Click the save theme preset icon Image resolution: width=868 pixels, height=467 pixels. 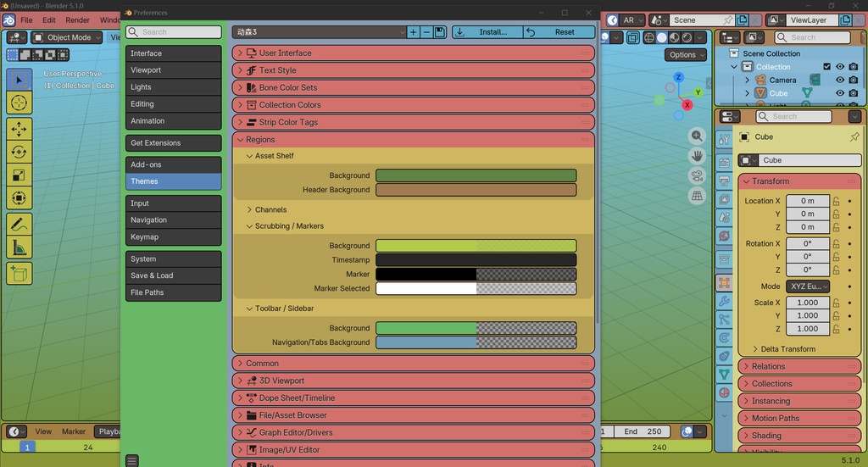[440, 32]
